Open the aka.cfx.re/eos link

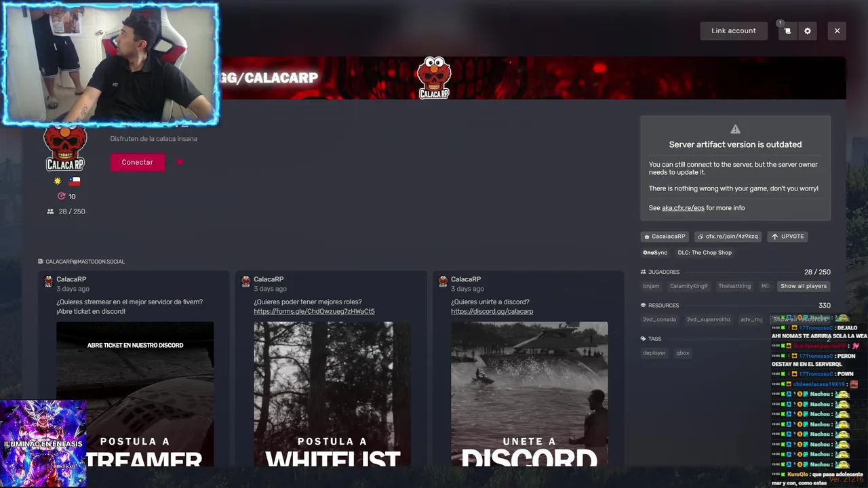coord(683,208)
